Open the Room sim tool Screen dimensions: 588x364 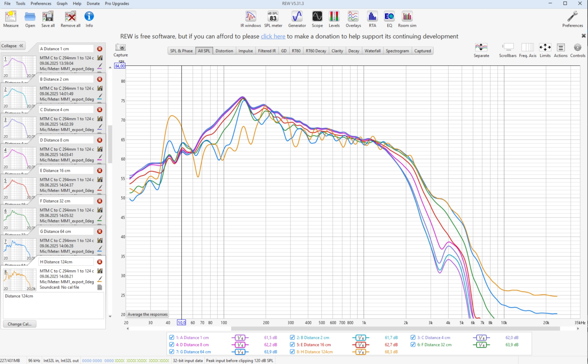pos(407,19)
